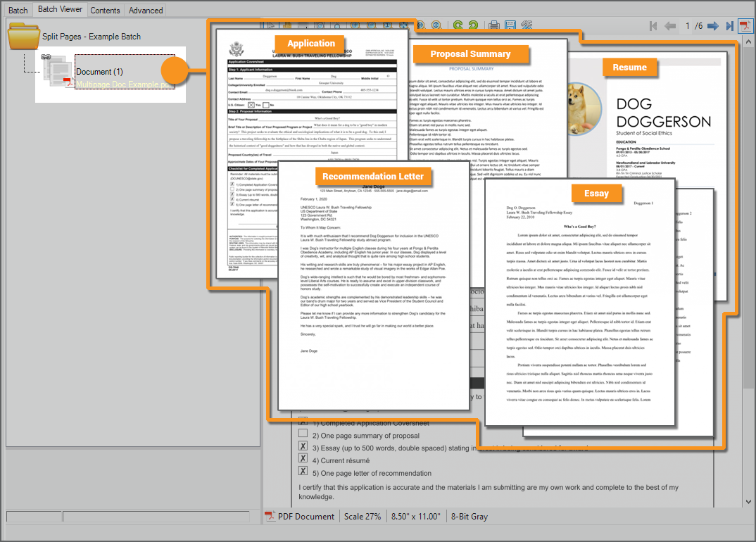756x542 pixels.
Task: Go to the previous page arrow
Action: 669,26
